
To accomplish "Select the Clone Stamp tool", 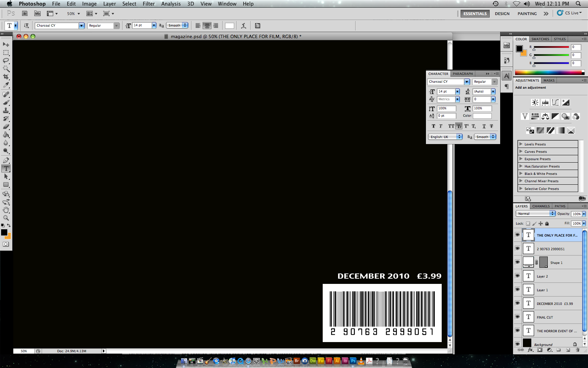I will 6,110.
